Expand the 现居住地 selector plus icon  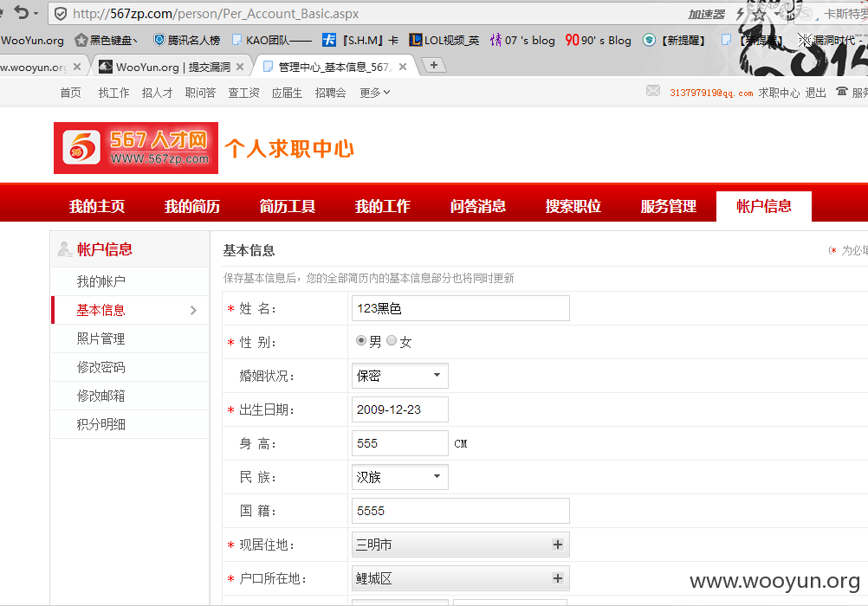[x=558, y=545]
